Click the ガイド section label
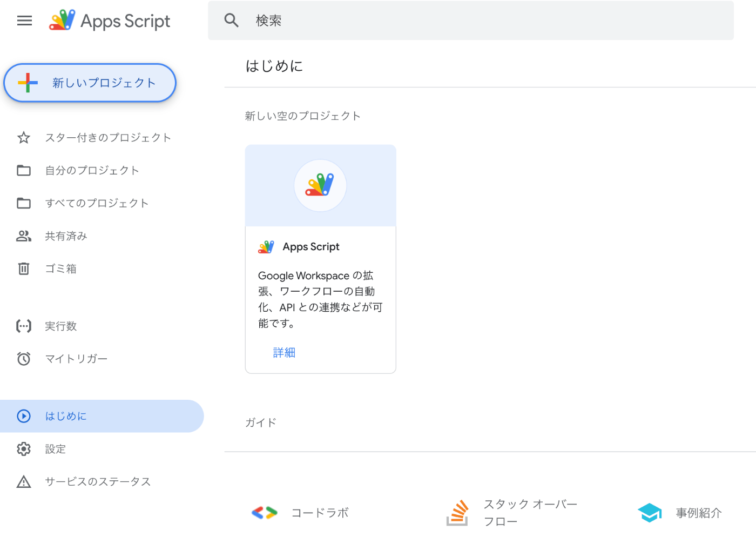 (261, 422)
